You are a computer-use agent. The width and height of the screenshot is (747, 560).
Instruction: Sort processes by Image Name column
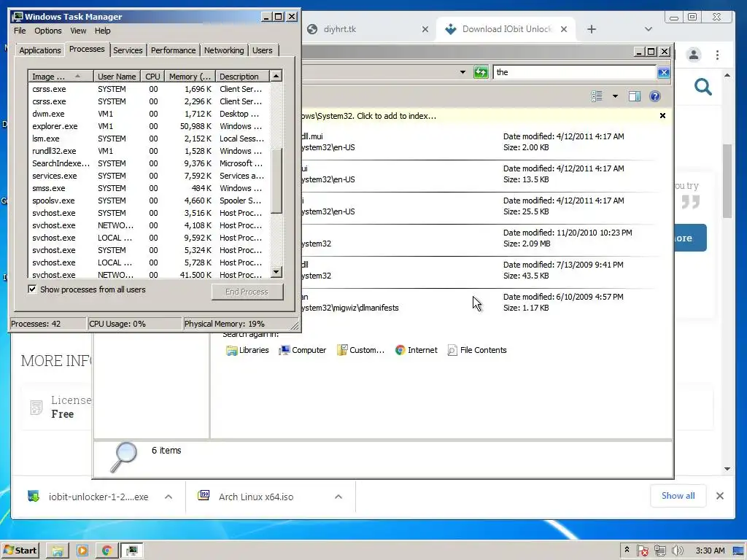[x=61, y=76]
